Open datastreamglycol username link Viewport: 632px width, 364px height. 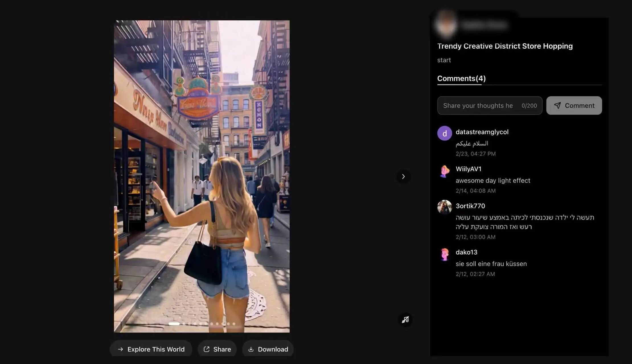pos(482,132)
